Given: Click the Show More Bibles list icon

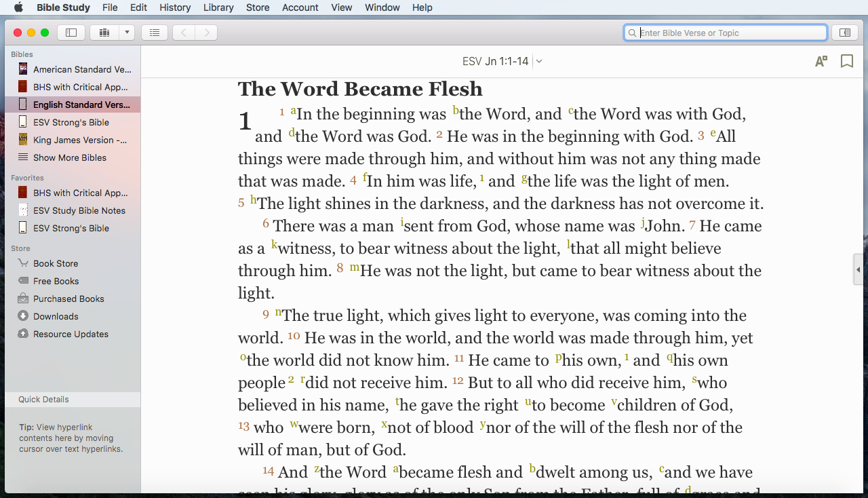Looking at the screenshot, I should coord(23,157).
